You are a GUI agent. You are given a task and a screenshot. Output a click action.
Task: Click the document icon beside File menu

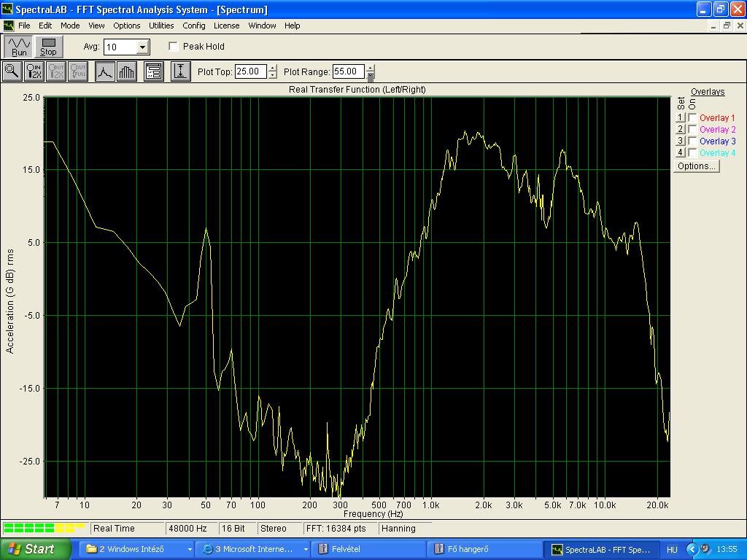[9, 26]
